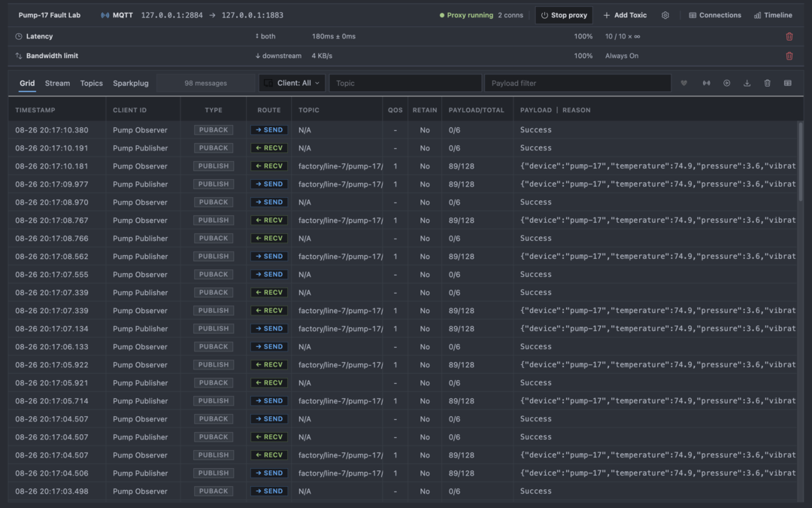Click Latency's 180ms ± 0ms value
Screen dimensions: 812x508
pos(334,36)
